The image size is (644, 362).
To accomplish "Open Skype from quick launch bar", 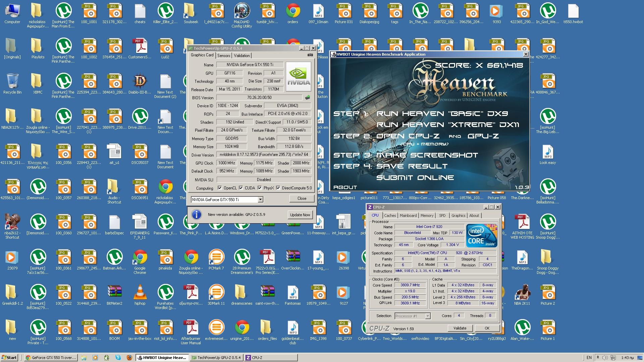I will tap(118, 358).
